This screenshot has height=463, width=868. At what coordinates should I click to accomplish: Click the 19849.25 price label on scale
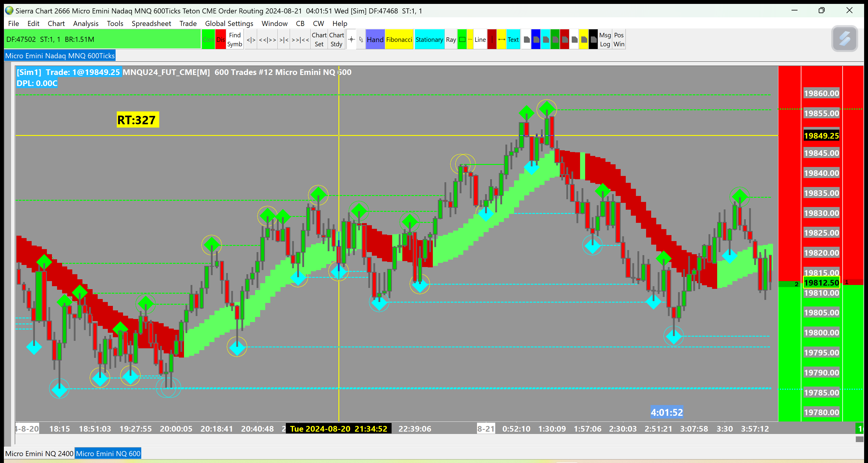(821, 135)
